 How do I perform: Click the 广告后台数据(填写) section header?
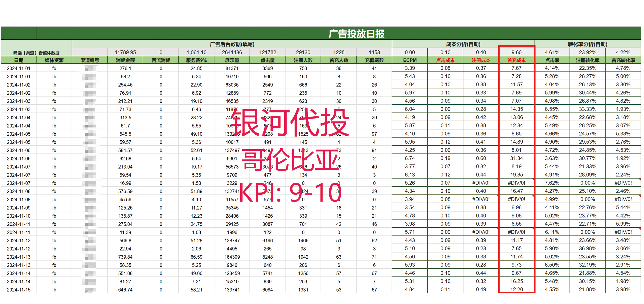point(232,44)
